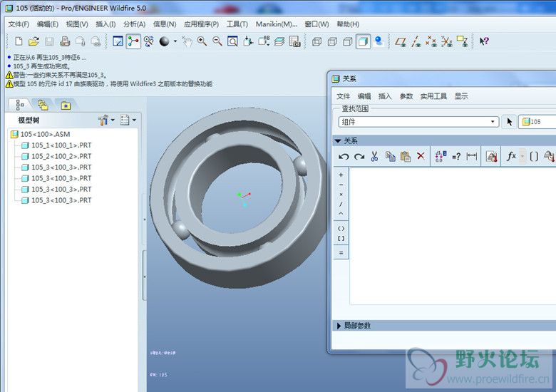Switch to hidden line display style
556x392 pixels.
(332, 42)
